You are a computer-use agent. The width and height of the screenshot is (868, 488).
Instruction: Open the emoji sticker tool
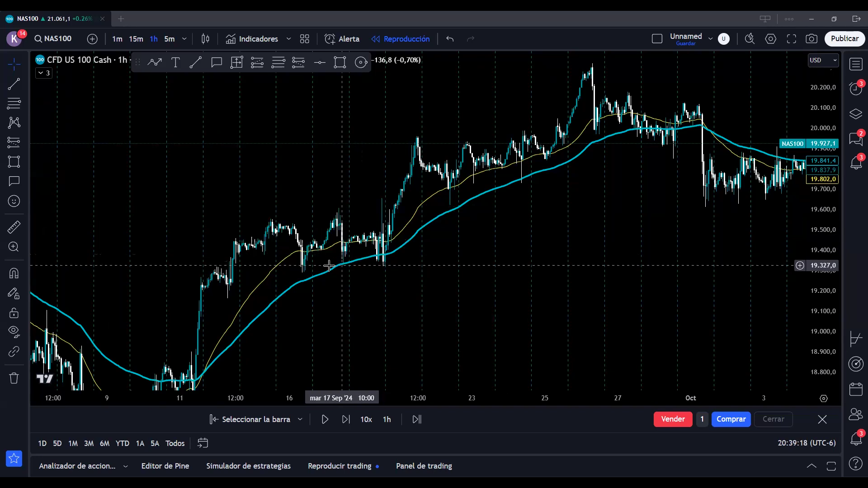pos(14,201)
